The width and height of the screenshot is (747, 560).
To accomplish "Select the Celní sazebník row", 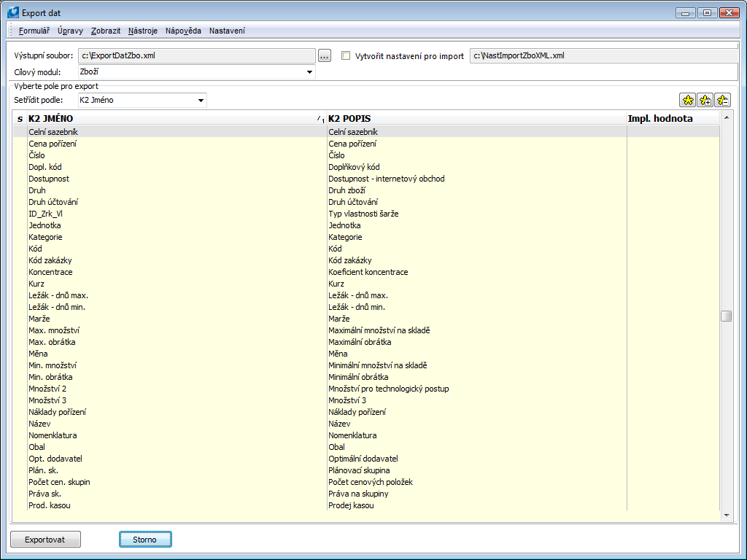I will tap(146, 131).
